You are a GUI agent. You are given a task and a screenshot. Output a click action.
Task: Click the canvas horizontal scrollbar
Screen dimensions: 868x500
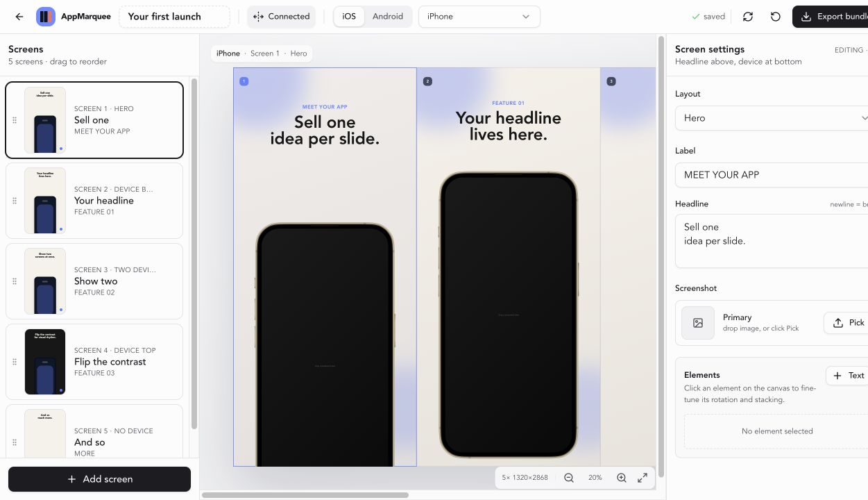point(305,495)
